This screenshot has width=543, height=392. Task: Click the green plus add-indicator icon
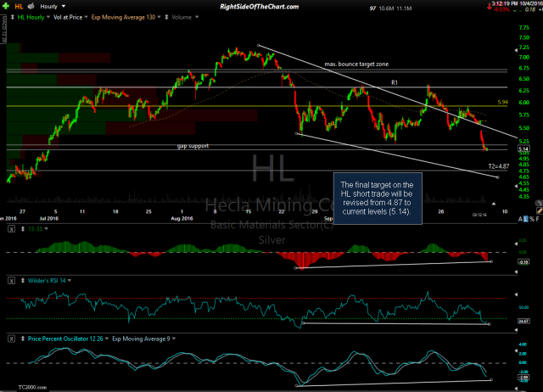[6, 6]
